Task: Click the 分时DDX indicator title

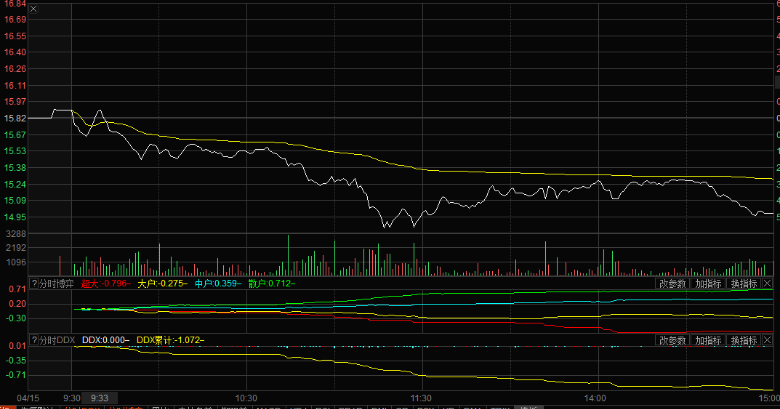Action: (x=57, y=341)
